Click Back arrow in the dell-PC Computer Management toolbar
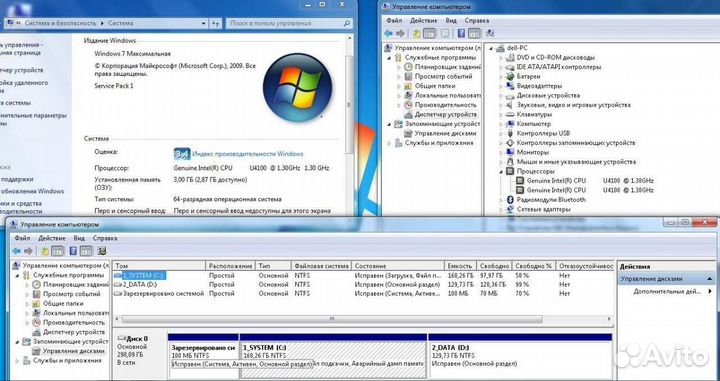The width and height of the screenshot is (720, 381). [388, 33]
